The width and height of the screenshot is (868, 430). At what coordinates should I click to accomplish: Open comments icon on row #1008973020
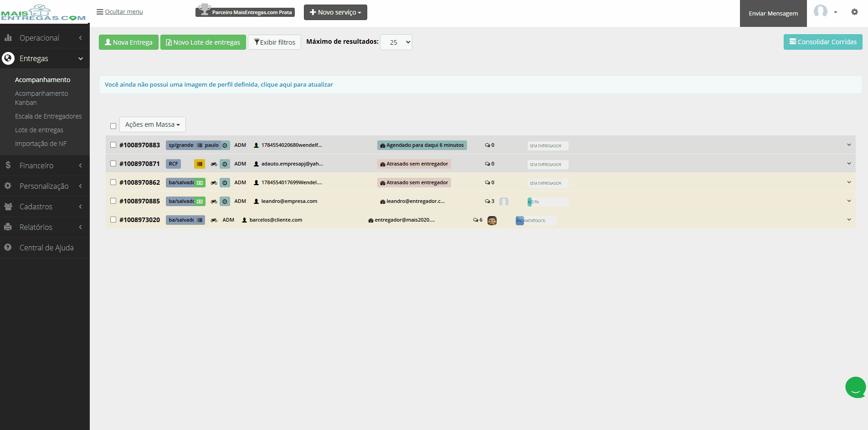476,220
